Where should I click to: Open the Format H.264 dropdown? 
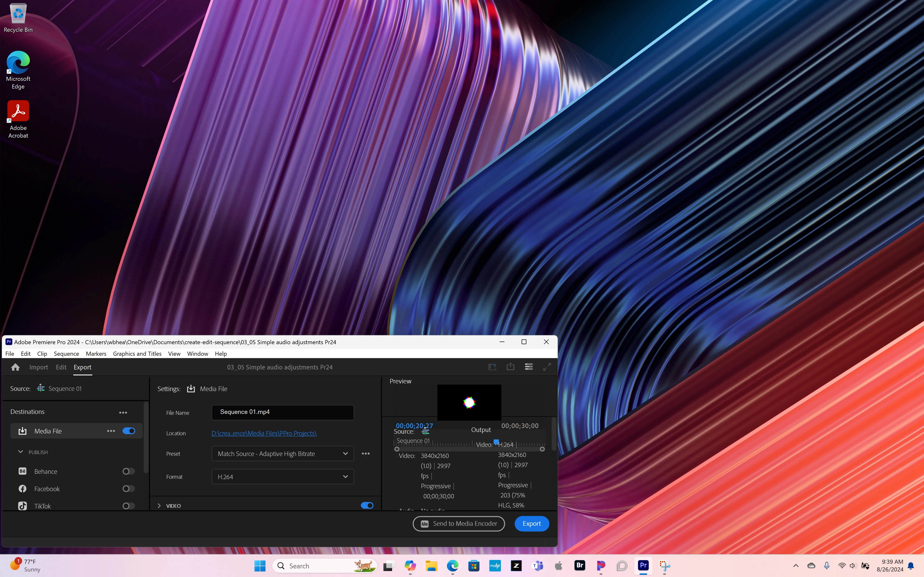pos(283,477)
